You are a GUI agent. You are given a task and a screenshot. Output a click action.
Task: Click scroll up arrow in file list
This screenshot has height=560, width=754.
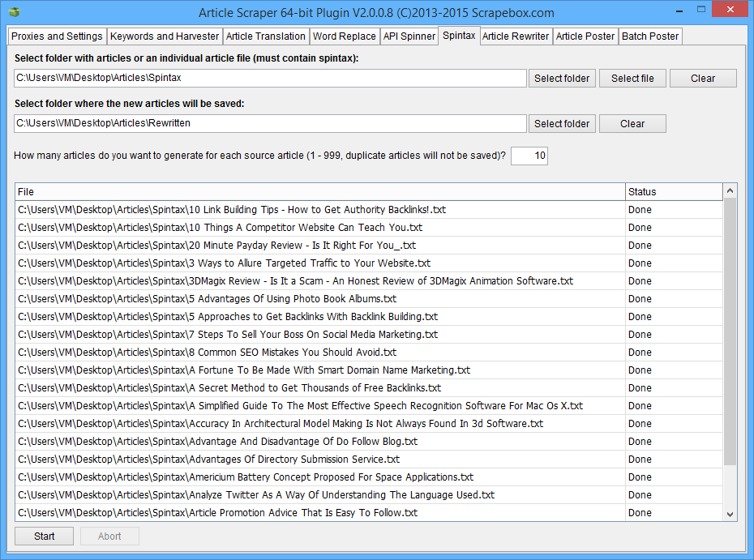click(x=730, y=192)
